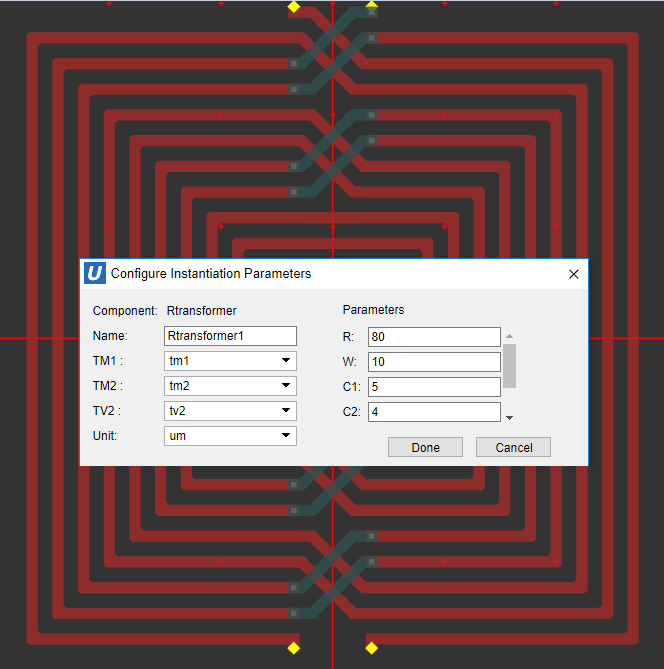Click the bottom-left yellow diamond port marker
This screenshot has height=669, width=664.
point(294,648)
